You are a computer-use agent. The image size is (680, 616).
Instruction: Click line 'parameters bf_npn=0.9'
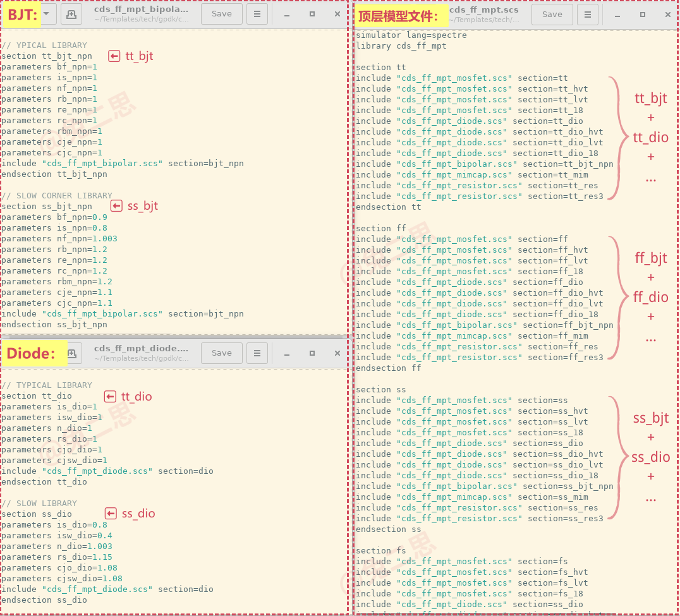(x=54, y=217)
